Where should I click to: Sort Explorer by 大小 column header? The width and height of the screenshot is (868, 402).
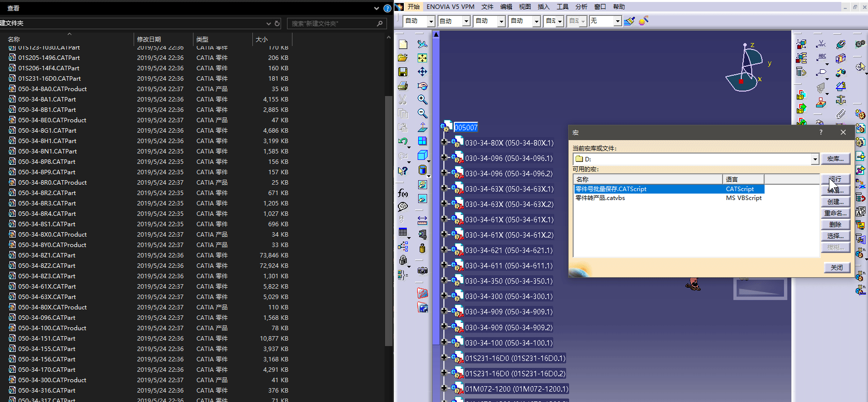[262, 39]
